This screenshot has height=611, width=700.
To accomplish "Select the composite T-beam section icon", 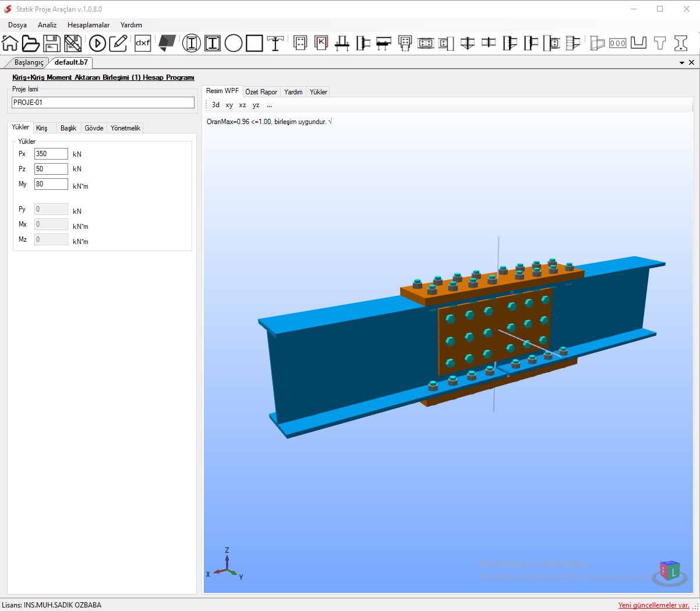I will click(275, 43).
